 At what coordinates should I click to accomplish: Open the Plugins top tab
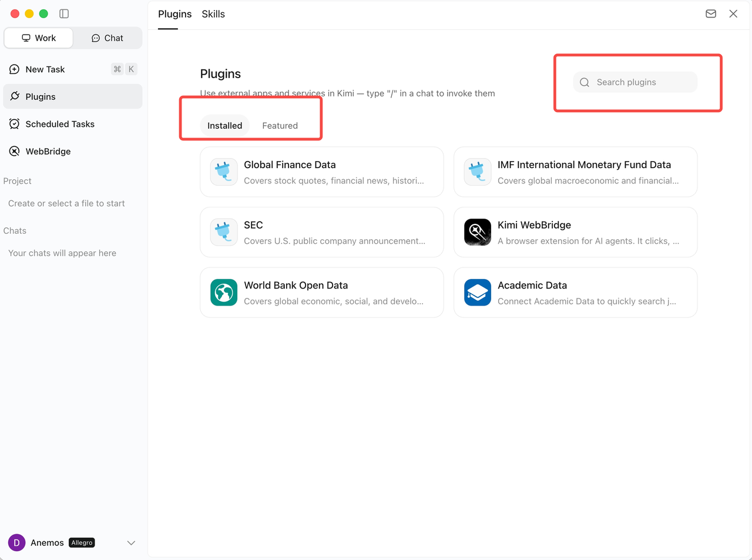point(175,14)
